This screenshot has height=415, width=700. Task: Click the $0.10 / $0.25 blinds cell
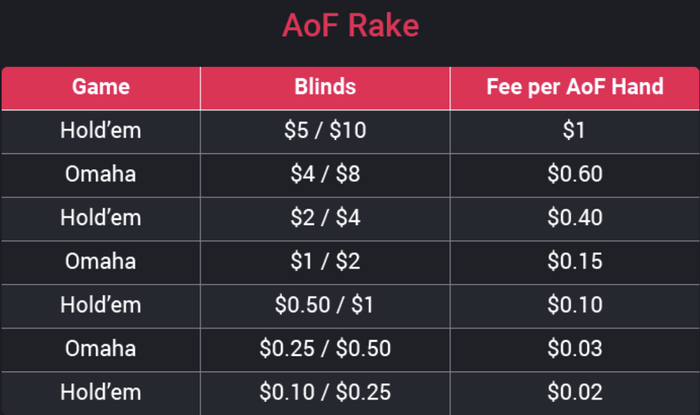click(325, 392)
